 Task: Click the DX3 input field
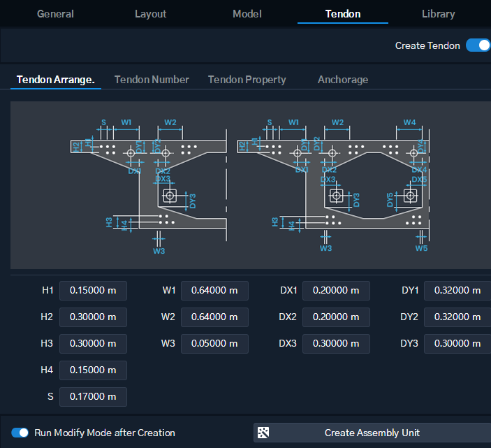pos(336,343)
